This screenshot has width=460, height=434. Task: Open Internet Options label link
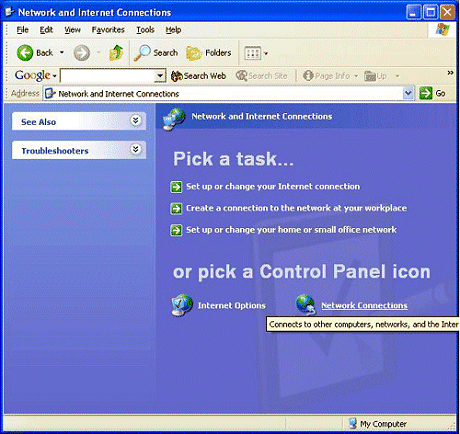[x=232, y=305]
